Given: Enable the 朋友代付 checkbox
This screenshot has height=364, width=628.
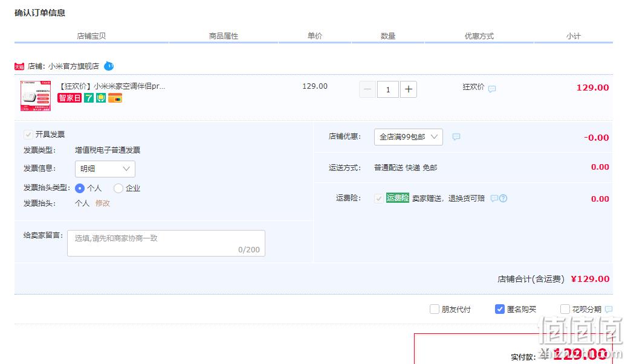Looking at the screenshot, I should 435,309.
